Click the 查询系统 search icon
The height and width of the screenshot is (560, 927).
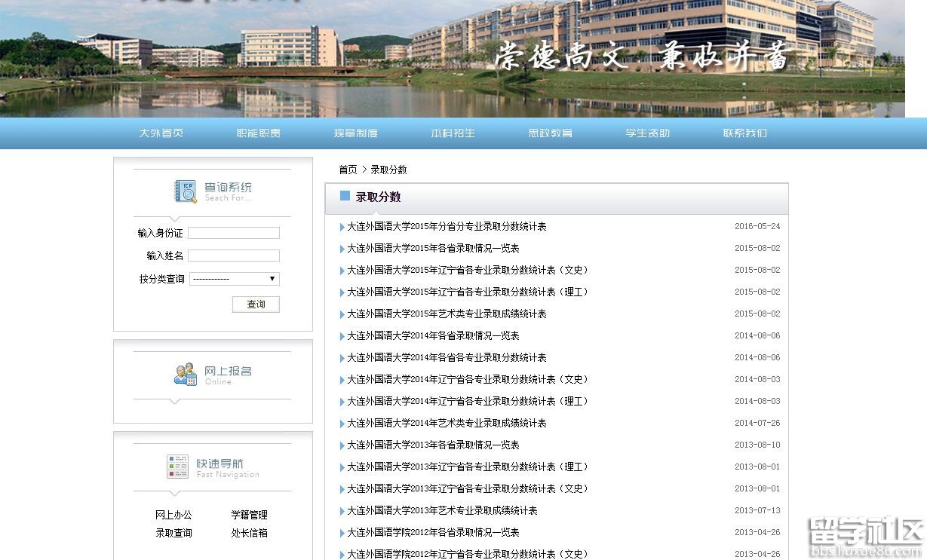click(186, 191)
